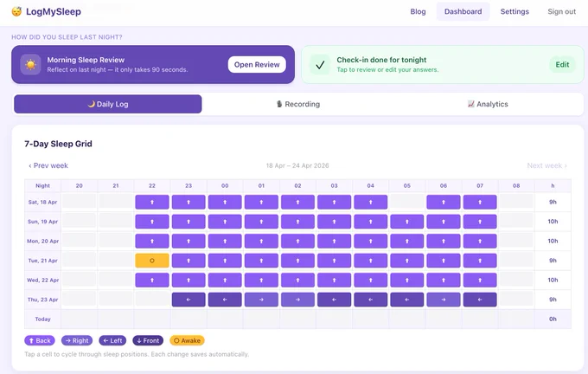
Task: Click the Right legend color chip
Action: click(x=77, y=340)
